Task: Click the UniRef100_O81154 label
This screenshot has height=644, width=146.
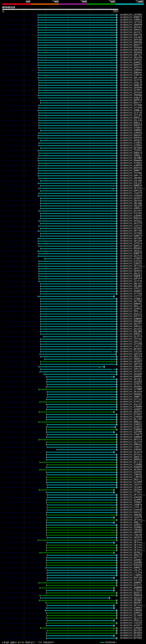Action: (131, 58)
